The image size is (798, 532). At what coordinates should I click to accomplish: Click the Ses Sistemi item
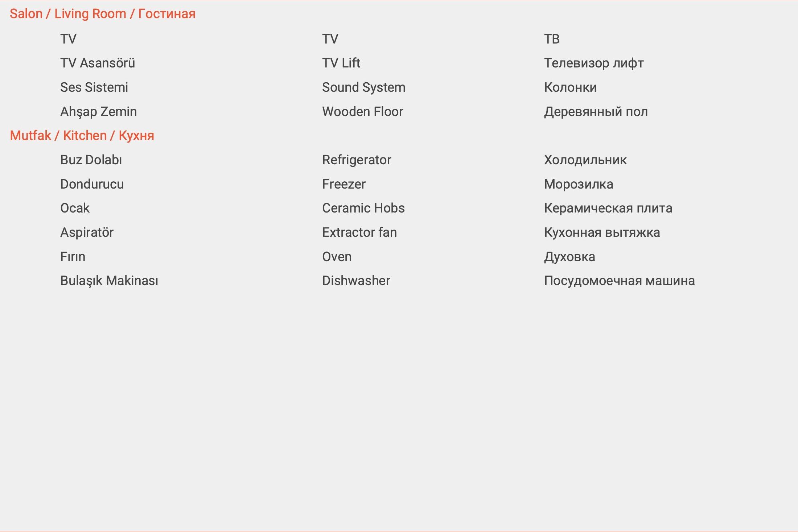point(94,87)
